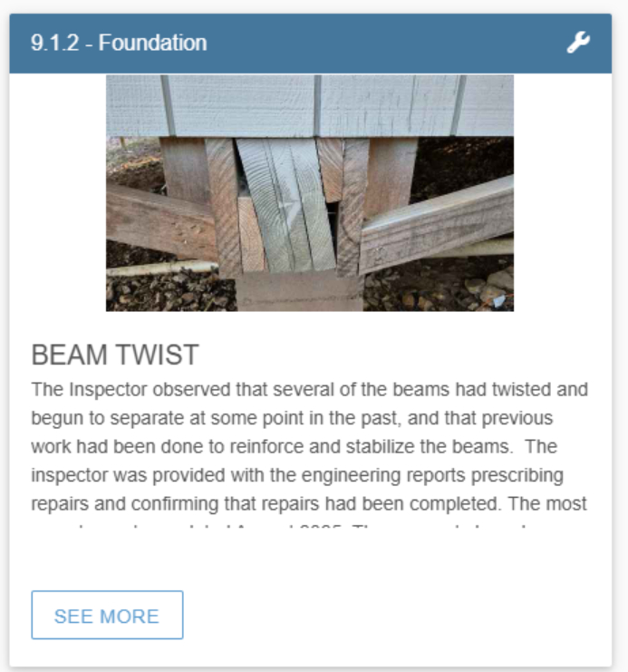This screenshot has width=628, height=672.
Task: Open the beam twist foundation photo
Action: pos(310,192)
